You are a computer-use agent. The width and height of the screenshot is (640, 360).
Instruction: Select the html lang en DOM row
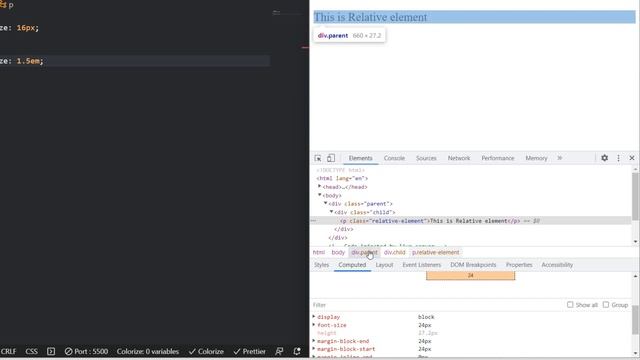tap(342, 178)
